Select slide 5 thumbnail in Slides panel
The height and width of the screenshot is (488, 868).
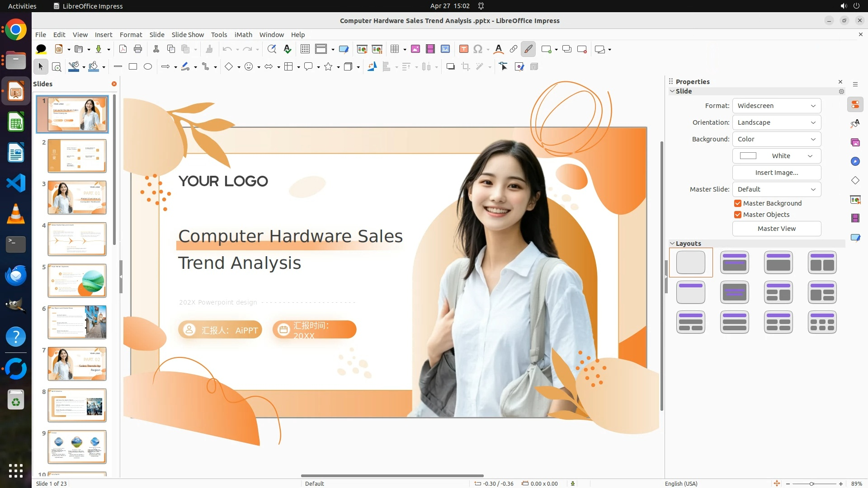77,281
